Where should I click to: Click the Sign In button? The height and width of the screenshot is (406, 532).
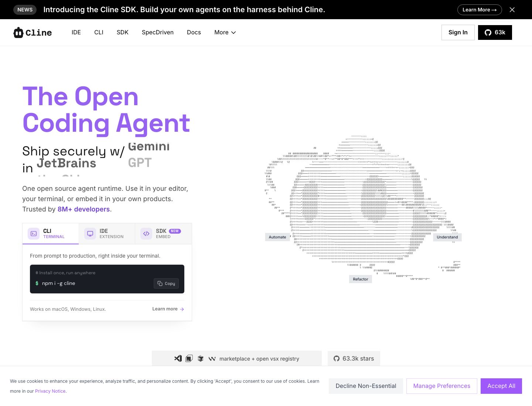(458, 32)
